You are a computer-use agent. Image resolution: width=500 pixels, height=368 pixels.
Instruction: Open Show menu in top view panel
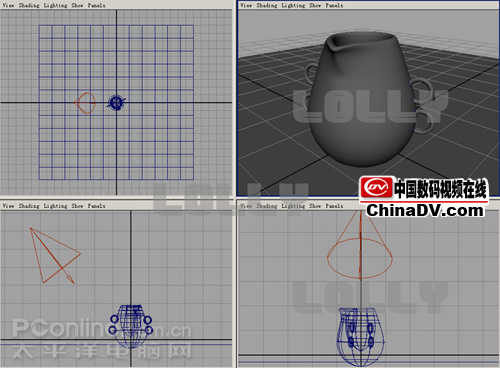point(77,5)
